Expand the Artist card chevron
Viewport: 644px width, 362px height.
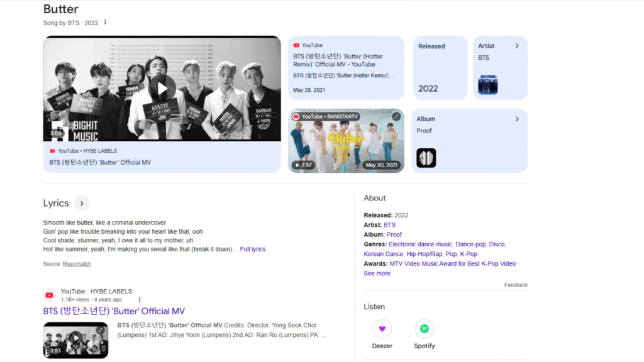pos(517,46)
